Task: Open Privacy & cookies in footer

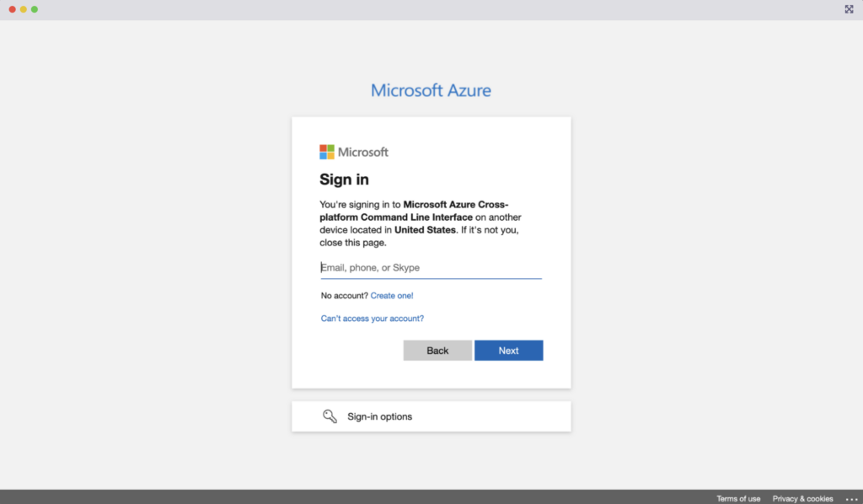Action: [x=802, y=498]
